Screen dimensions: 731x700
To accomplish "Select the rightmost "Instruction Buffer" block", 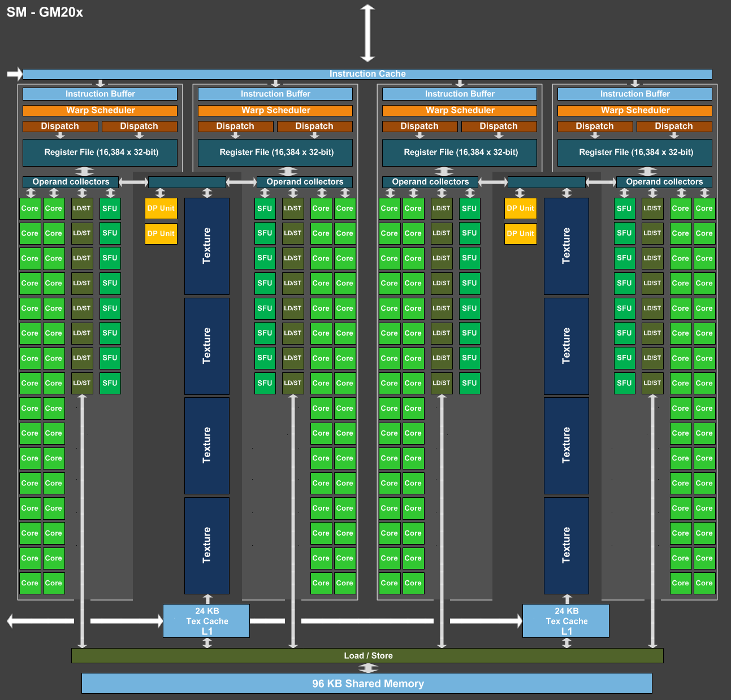I will (x=635, y=94).
